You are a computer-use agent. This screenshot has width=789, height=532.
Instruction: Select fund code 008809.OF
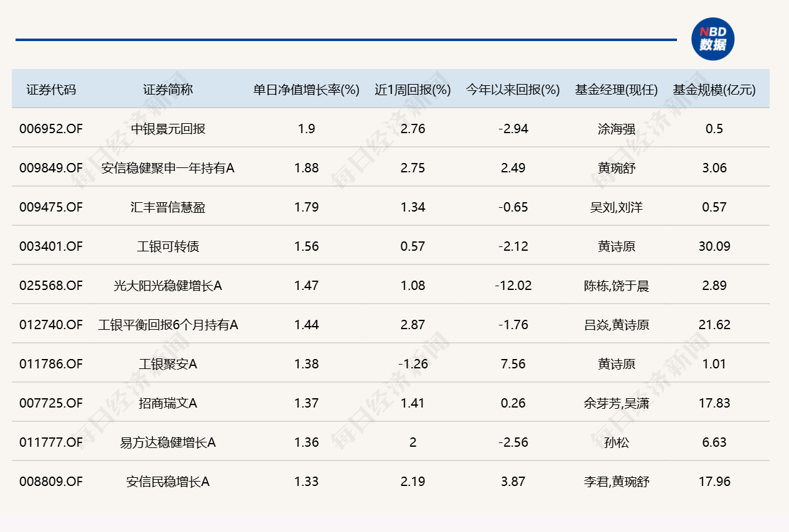point(51,482)
